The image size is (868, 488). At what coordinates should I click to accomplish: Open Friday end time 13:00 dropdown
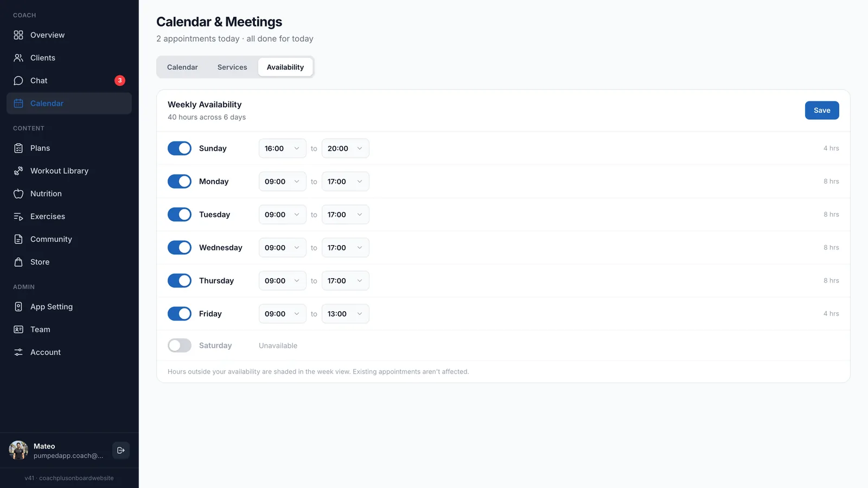point(346,314)
